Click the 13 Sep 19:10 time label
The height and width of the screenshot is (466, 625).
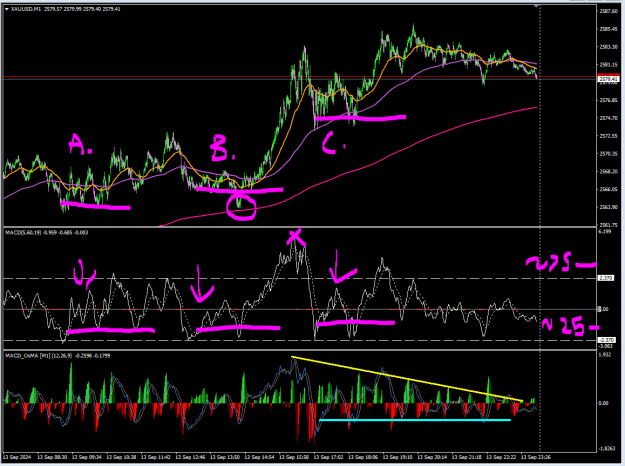[398, 457]
